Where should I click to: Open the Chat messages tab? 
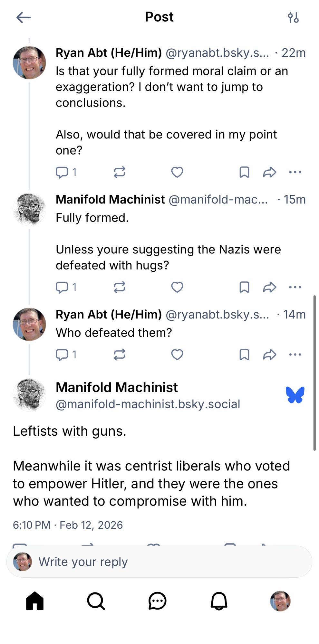pos(157,601)
